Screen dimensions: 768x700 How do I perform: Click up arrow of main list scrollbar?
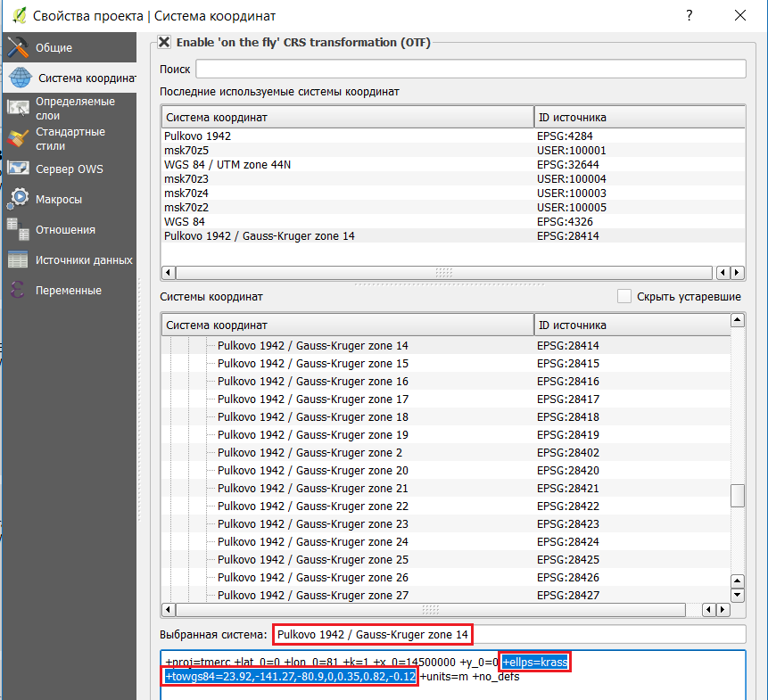click(x=738, y=321)
